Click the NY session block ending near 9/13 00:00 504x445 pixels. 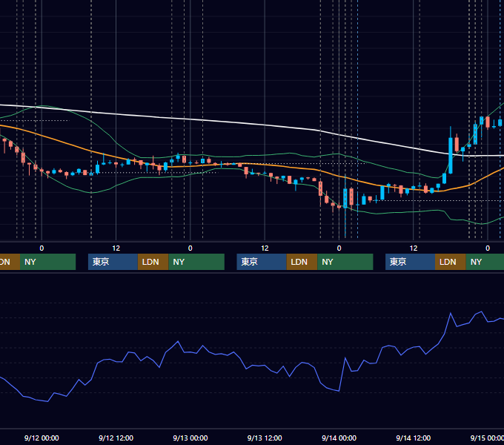pos(196,262)
